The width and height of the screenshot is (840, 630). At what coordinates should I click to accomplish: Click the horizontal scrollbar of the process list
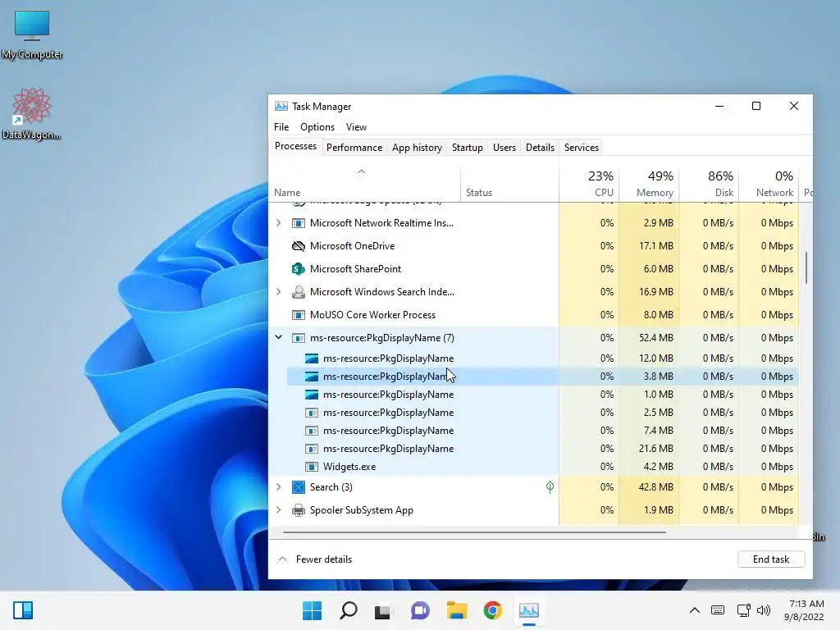[474, 532]
